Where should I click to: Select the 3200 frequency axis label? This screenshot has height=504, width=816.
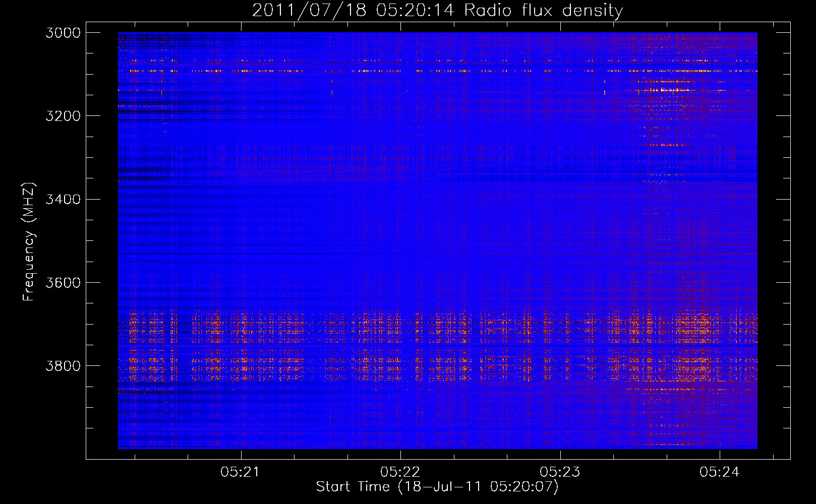tap(63, 116)
